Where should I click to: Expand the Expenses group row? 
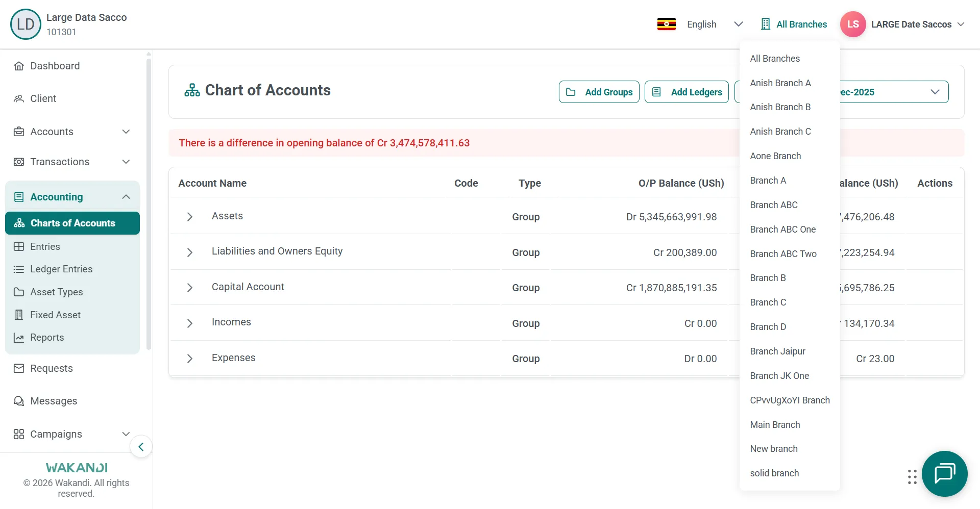189,359
